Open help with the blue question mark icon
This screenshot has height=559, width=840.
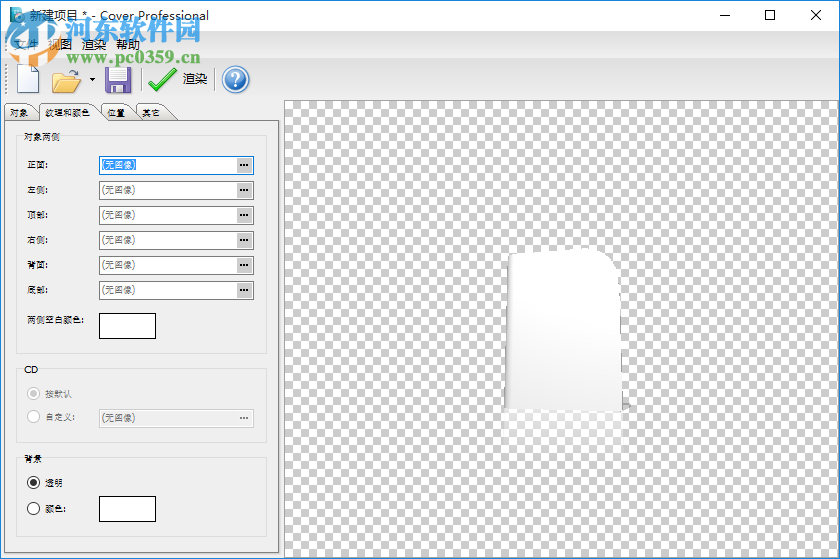(x=235, y=80)
